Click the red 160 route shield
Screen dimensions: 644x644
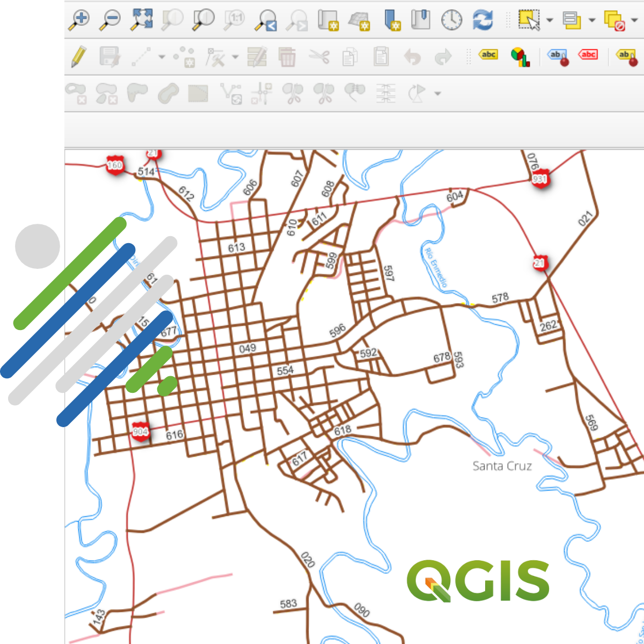(x=115, y=165)
